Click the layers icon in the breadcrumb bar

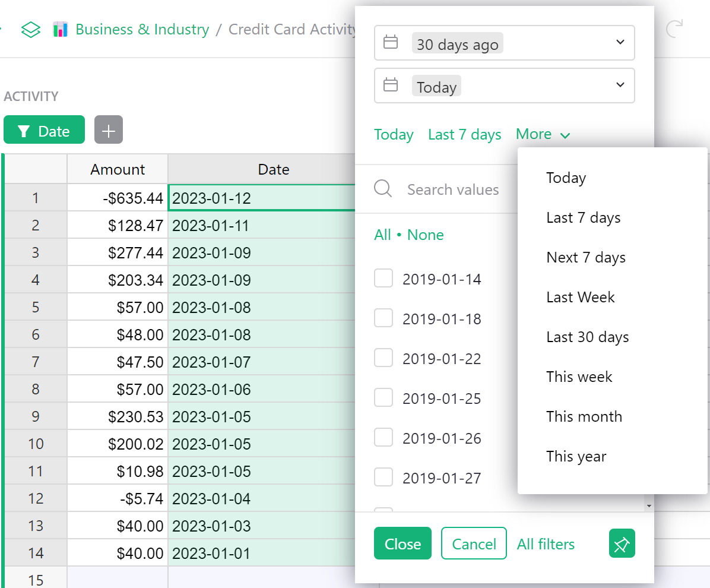pos(30,29)
